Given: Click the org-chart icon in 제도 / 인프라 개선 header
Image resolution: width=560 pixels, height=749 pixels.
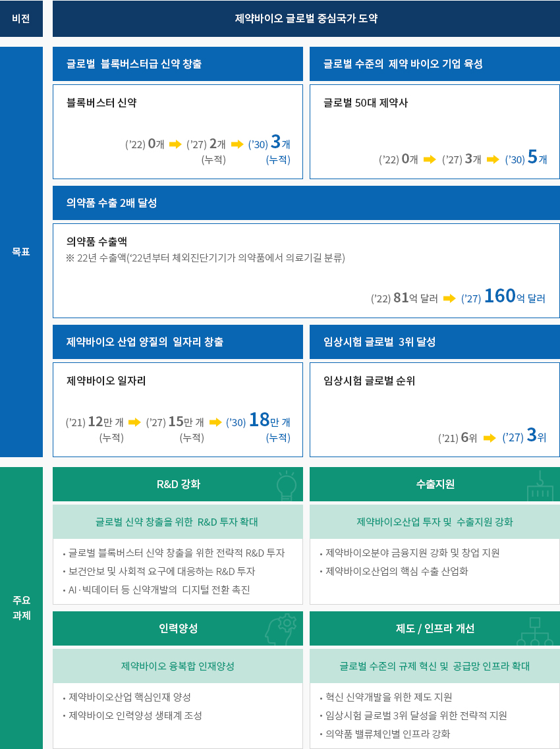Looking at the screenshot, I should click(535, 632).
